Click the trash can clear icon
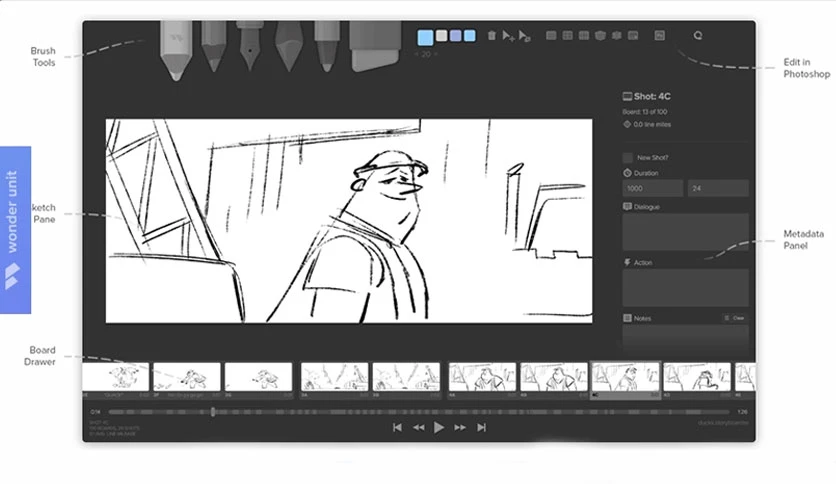Image resolution: width=836 pixels, height=484 pixels. pyautogui.click(x=492, y=36)
